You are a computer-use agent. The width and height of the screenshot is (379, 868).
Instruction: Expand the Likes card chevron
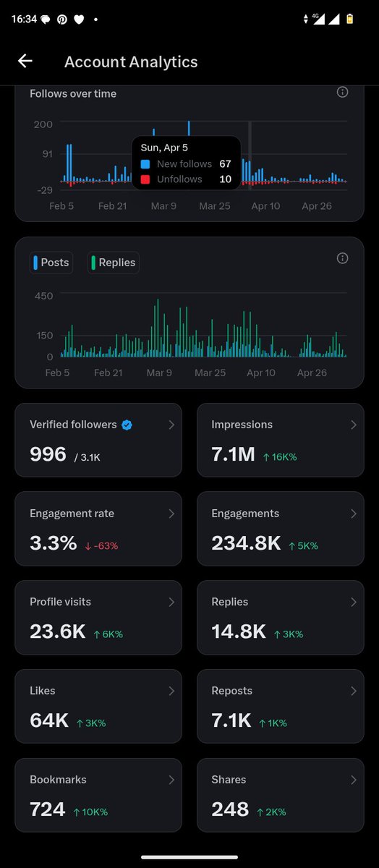tap(171, 691)
